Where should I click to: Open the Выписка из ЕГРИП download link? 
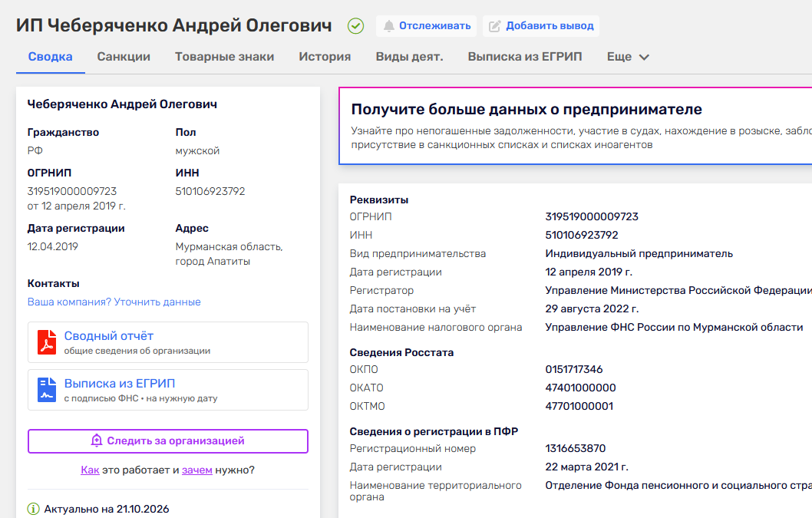pyautogui.click(x=120, y=384)
